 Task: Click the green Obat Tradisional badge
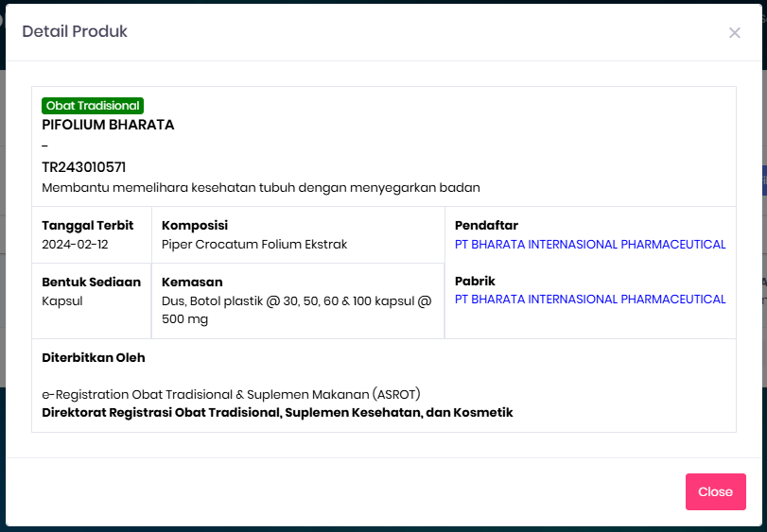point(93,106)
